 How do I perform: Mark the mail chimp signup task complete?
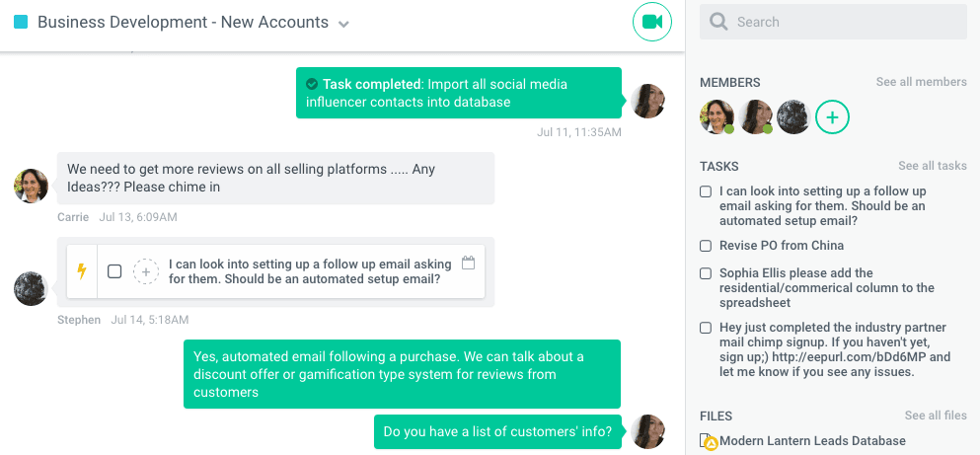coord(706,328)
